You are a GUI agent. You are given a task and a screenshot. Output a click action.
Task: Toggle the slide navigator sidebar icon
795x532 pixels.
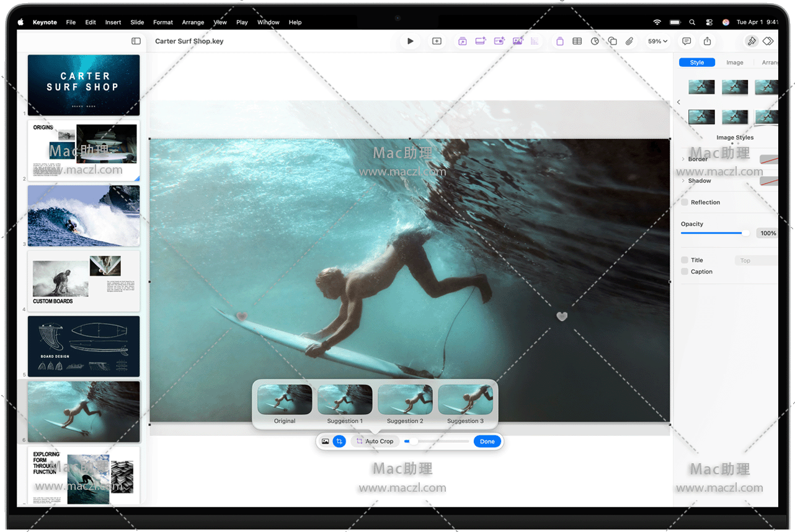point(136,42)
